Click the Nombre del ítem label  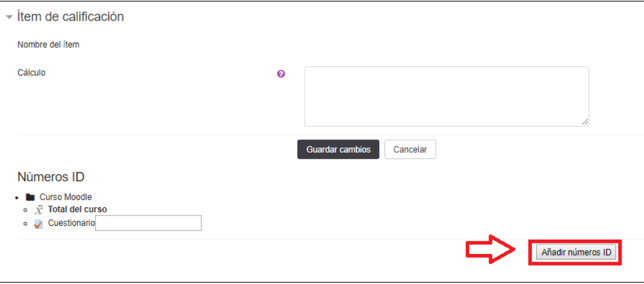pos(48,44)
